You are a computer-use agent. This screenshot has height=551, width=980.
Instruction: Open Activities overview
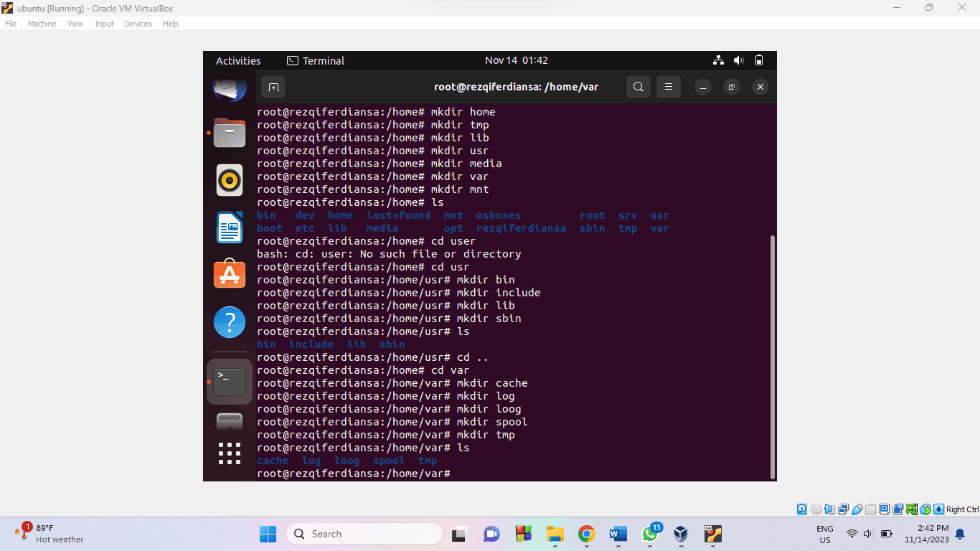238,60
